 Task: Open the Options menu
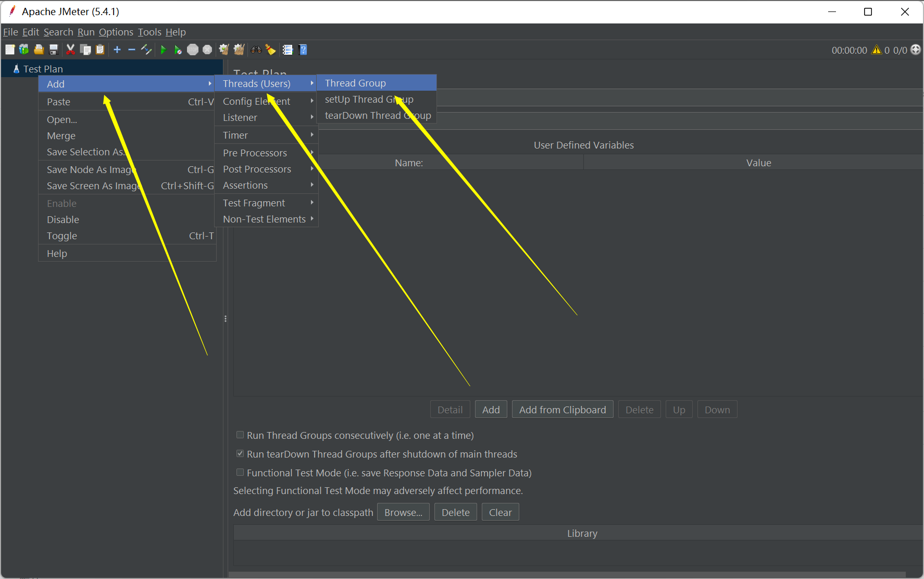tap(116, 32)
